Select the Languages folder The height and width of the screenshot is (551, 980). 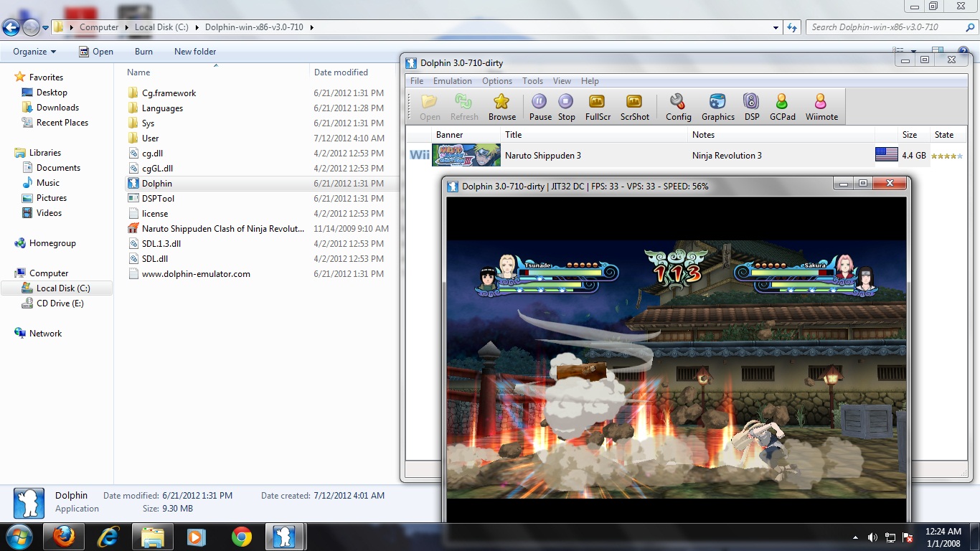point(162,108)
